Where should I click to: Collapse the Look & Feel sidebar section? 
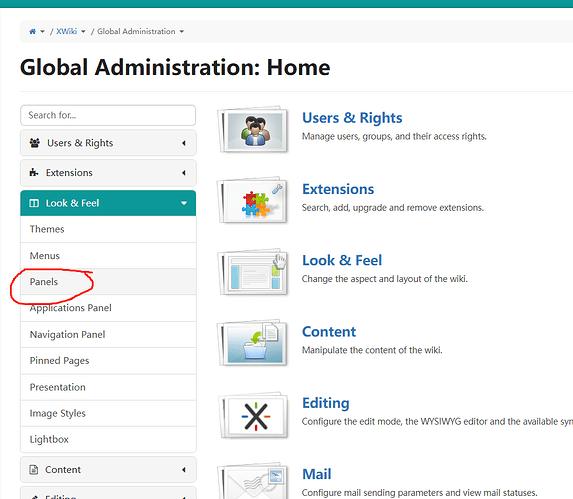coord(108,203)
